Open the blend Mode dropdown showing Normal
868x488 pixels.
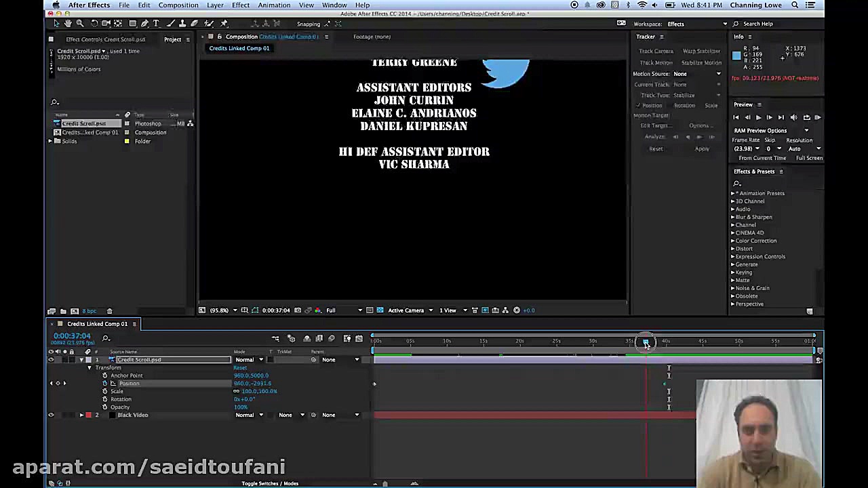pyautogui.click(x=248, y=359)
